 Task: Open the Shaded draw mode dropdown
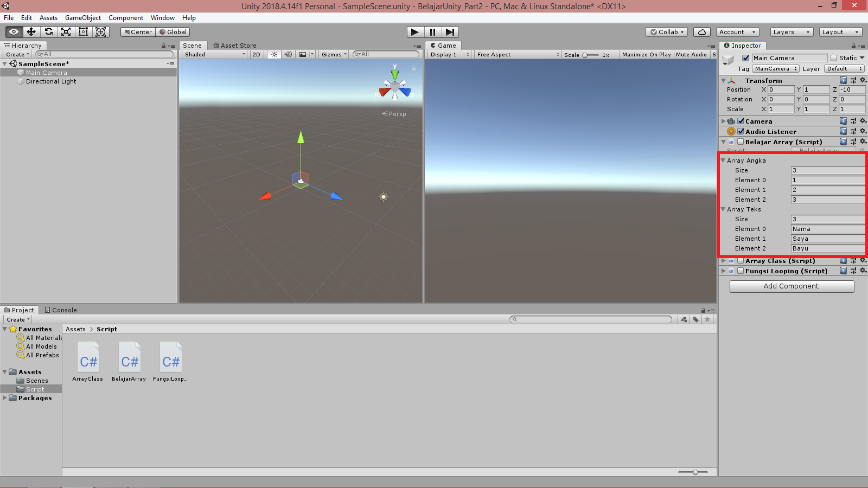point(214,54)
